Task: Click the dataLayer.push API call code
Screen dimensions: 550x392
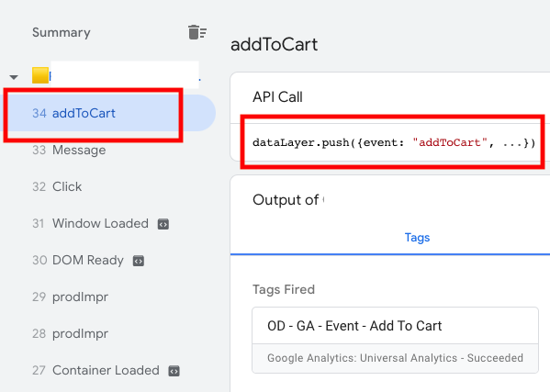Action: click(394, 142)
